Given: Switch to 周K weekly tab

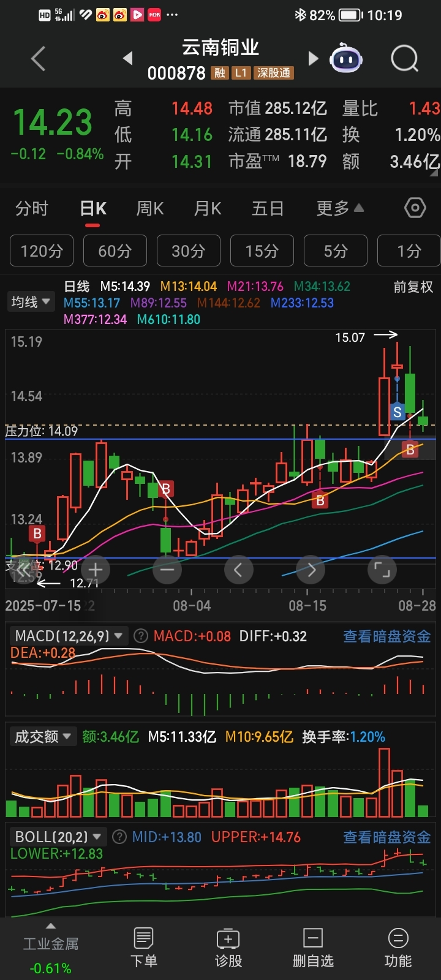Looking at the screenshot, I should click(x=150, y=209).
